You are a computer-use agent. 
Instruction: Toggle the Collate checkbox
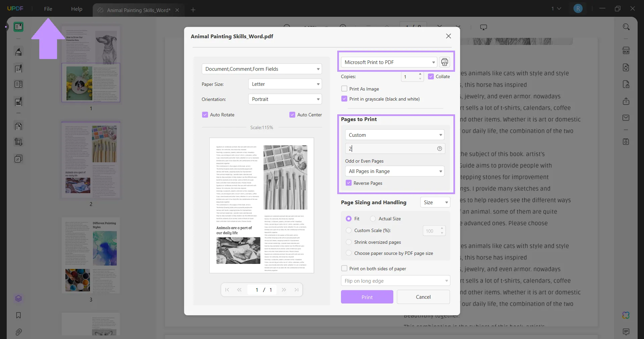pos(431,76)
